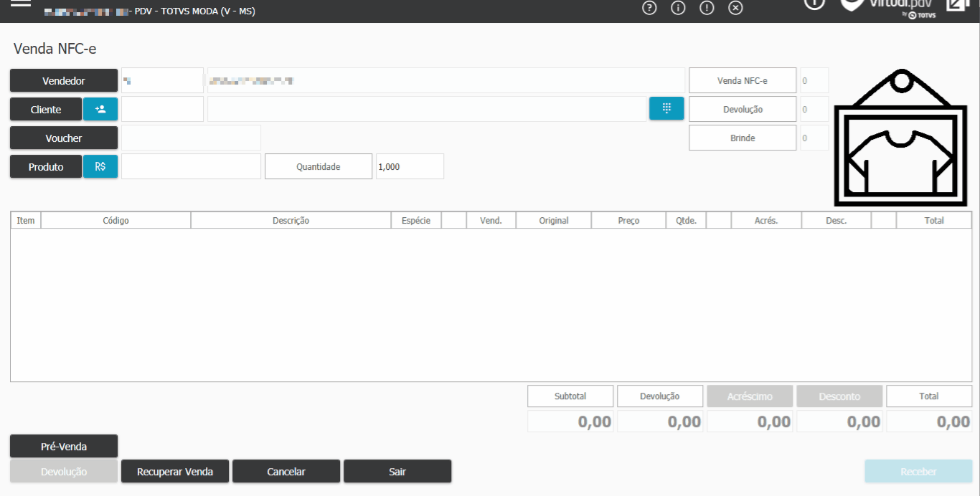Click the Cliente button
The image size is (980, 496).
point(46,109)
